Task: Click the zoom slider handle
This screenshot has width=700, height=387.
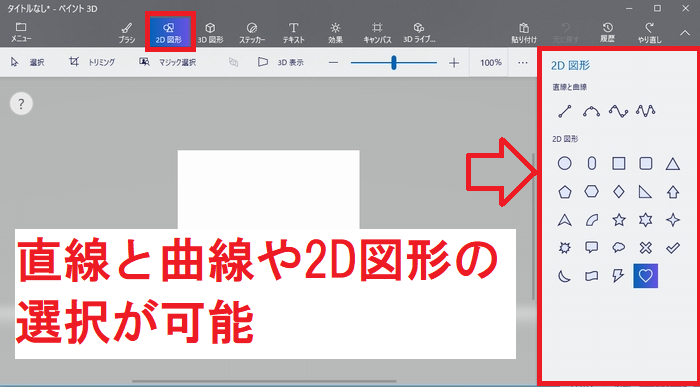Action: [394, 63]
